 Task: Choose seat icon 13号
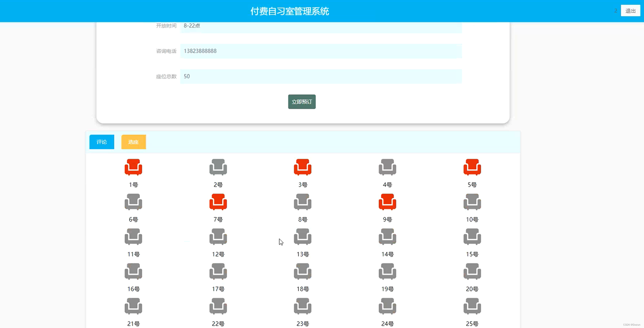point(303,236)
